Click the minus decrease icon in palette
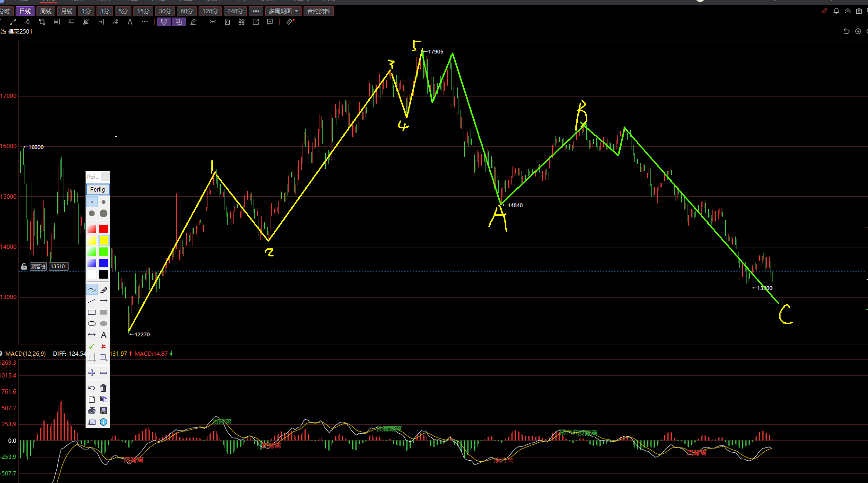This screenshot has height=483, width=868. click(104, 373)
